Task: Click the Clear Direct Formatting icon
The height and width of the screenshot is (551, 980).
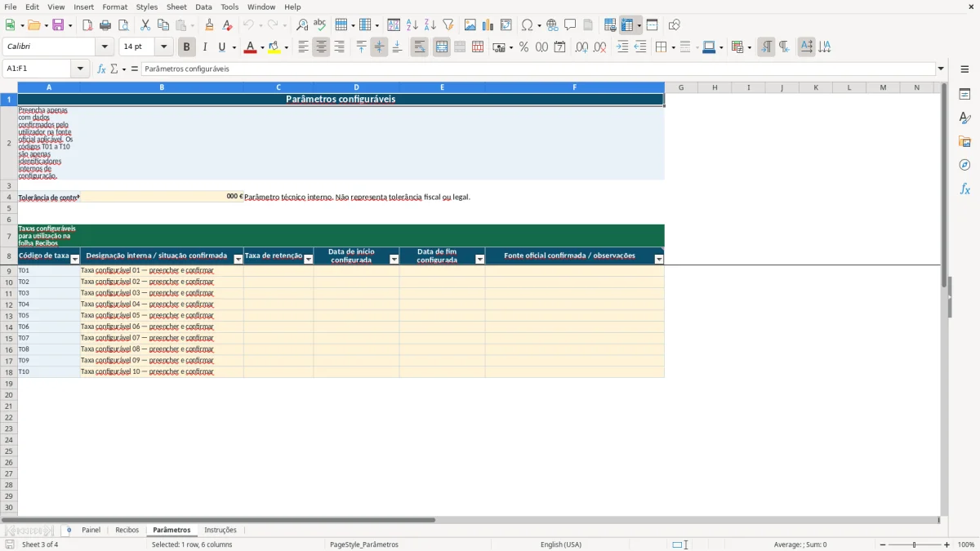Action: point(227,25)
